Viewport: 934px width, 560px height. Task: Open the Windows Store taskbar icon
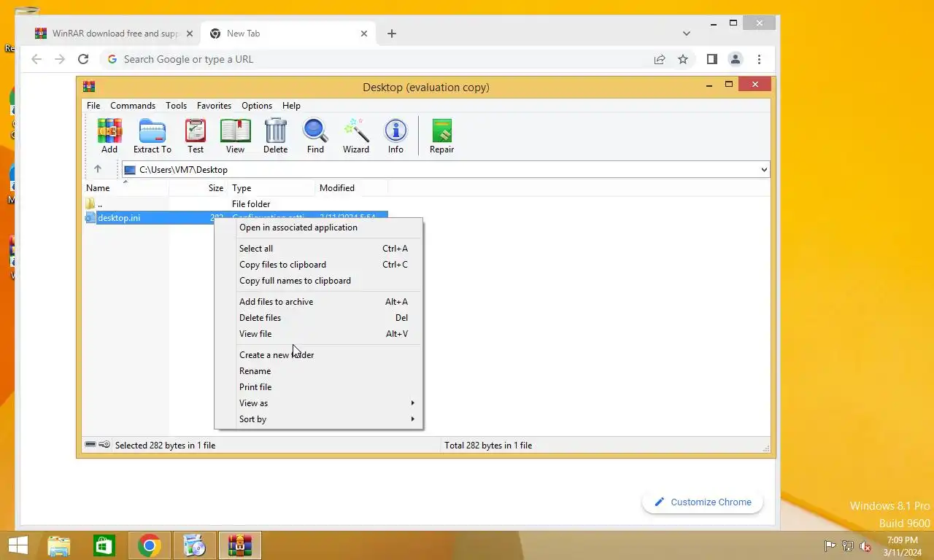pos(104,545)
